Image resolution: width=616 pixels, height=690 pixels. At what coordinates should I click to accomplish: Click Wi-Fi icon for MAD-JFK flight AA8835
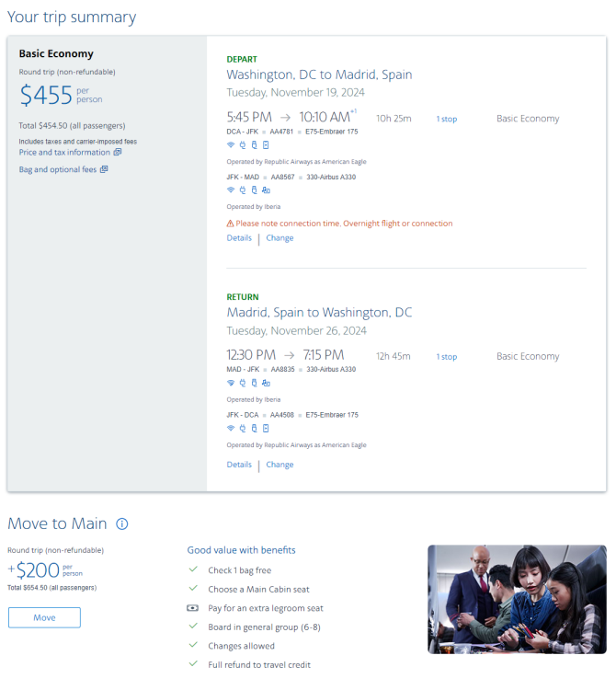[x=231, y=383]
